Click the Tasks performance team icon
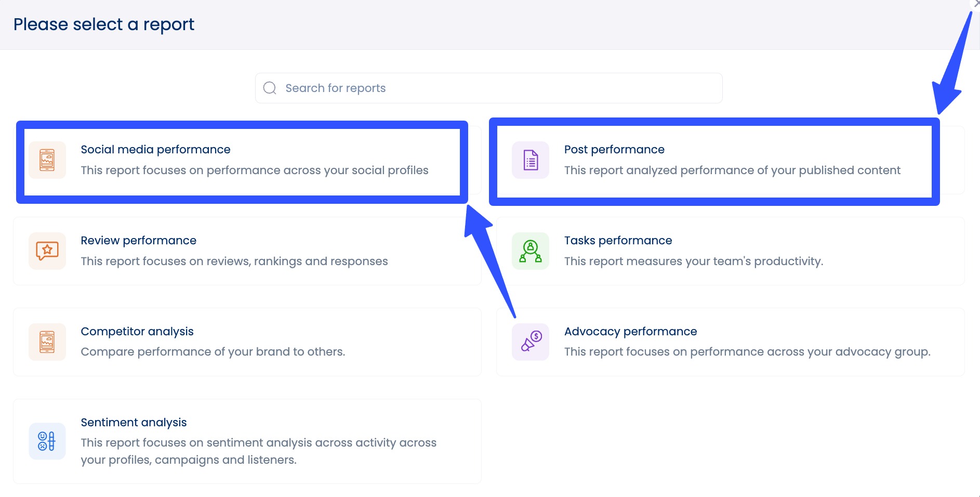Image resolution: width=980 pixels, height=497 pixels. pyautogui.click(x=530, y=251)
